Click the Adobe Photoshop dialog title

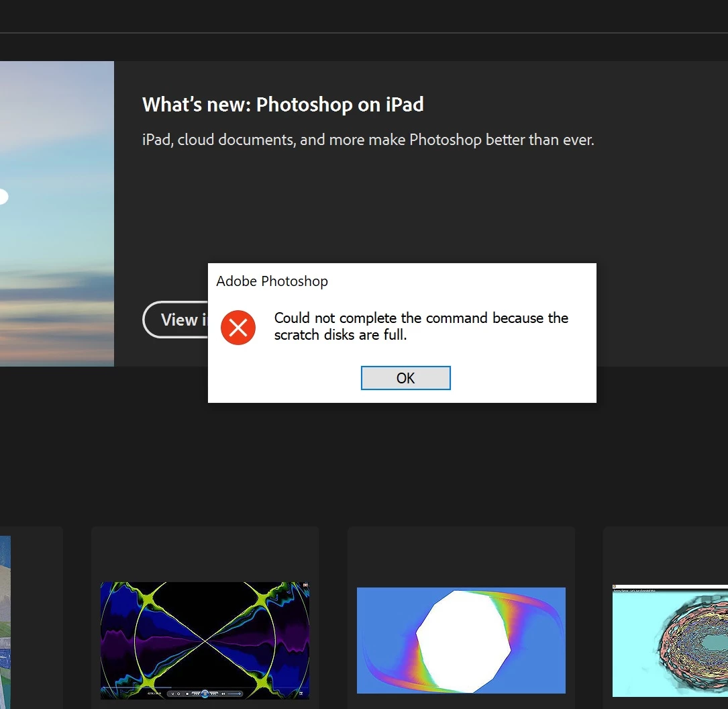[x=272, y=281]
